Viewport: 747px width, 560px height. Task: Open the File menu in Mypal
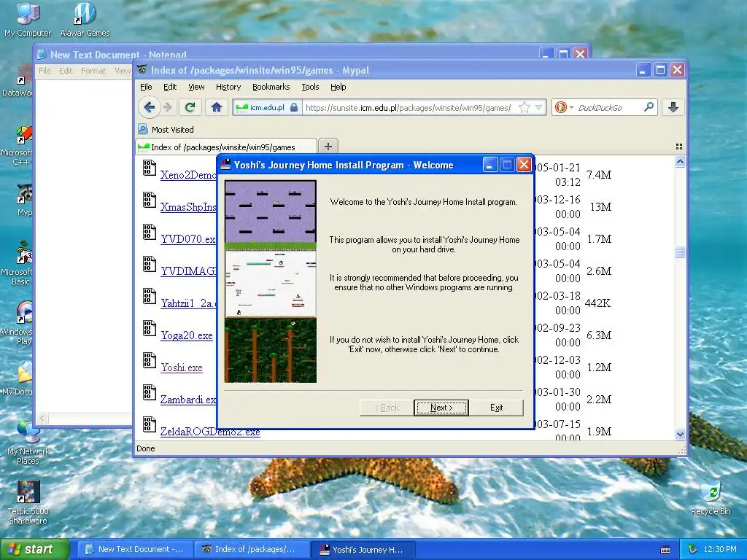[x=146, y=87]
